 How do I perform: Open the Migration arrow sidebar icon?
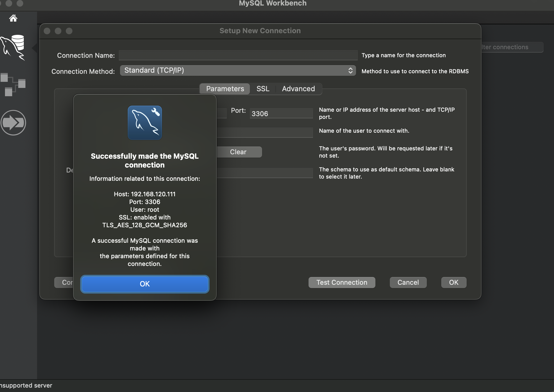pos(13,123)
